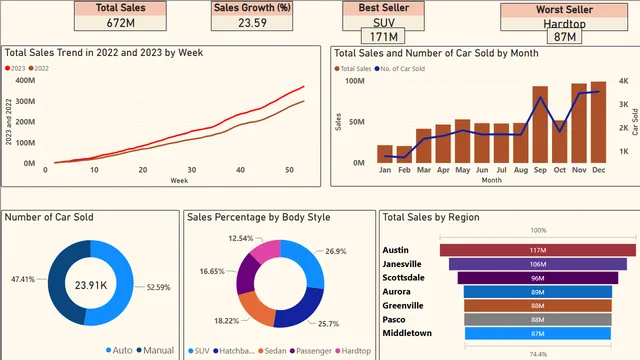
Task: Select the Scottsdale 96M funnel bar
Action: click(x=538, y=278)
